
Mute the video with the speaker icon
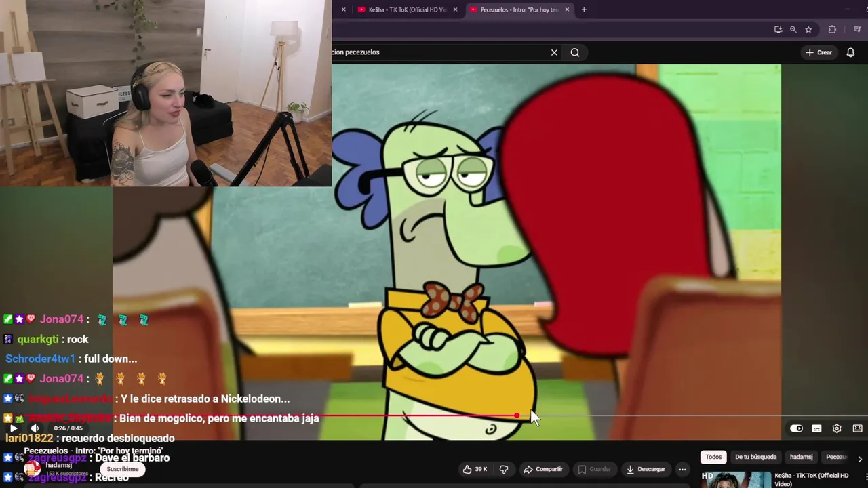click(35, 428)
